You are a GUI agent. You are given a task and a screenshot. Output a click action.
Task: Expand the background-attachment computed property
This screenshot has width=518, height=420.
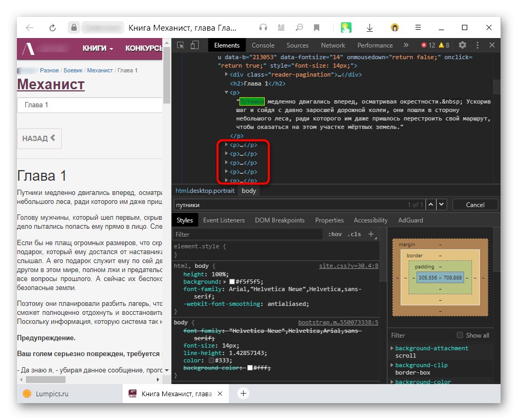[x=392, y=348]
